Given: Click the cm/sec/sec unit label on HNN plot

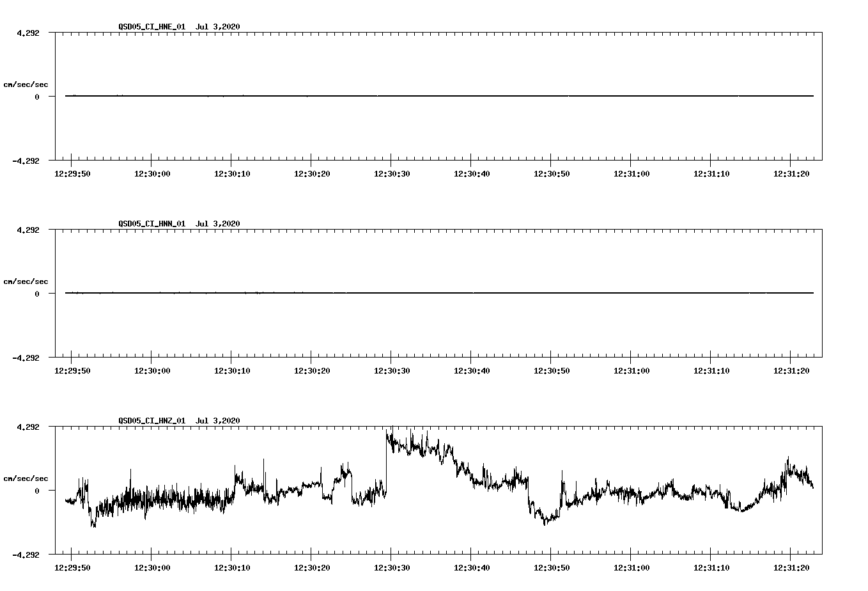Looking at the screenshot, I should (26, 281).
